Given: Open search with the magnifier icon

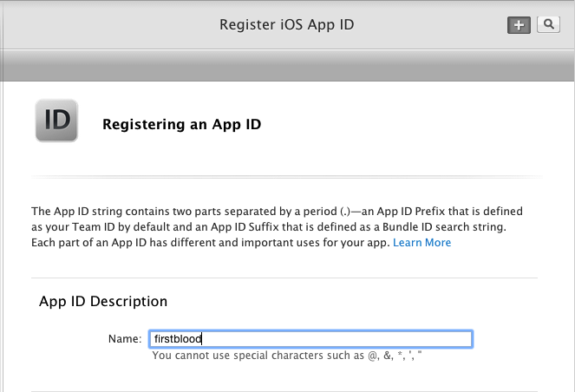Looking at the screenshot, I should [548, 24].
